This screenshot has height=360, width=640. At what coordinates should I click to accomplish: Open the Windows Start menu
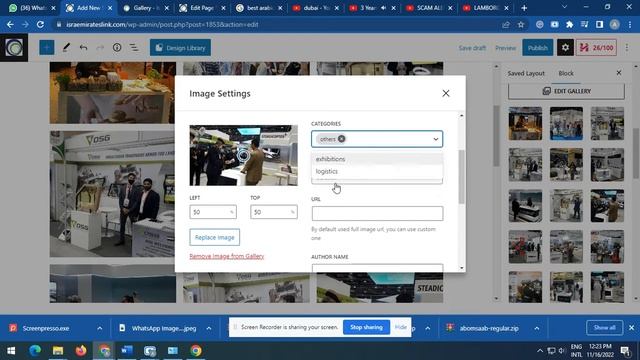point(11,351)
